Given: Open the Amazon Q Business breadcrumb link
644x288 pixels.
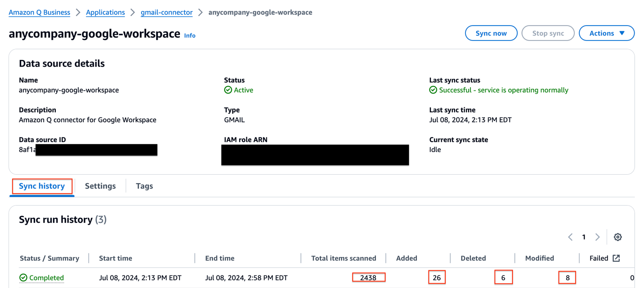Looking at the screenshot, I should tap(40, 12).
